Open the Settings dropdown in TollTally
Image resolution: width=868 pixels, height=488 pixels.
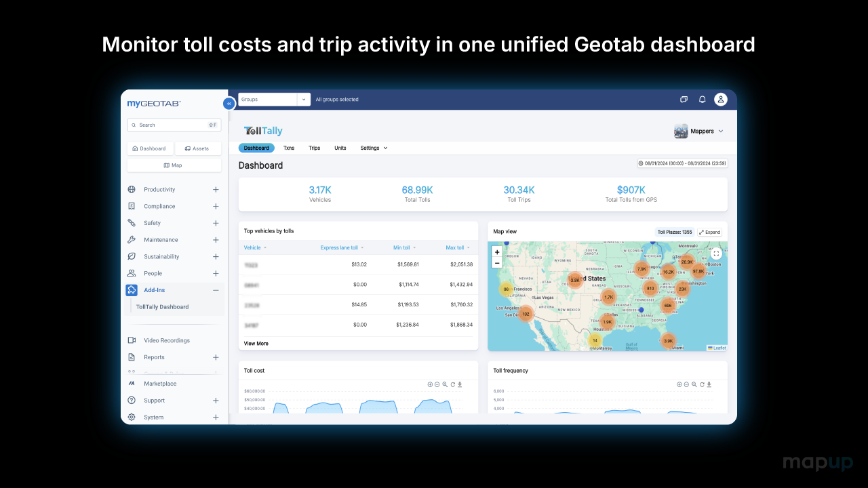tap(374, 148)
